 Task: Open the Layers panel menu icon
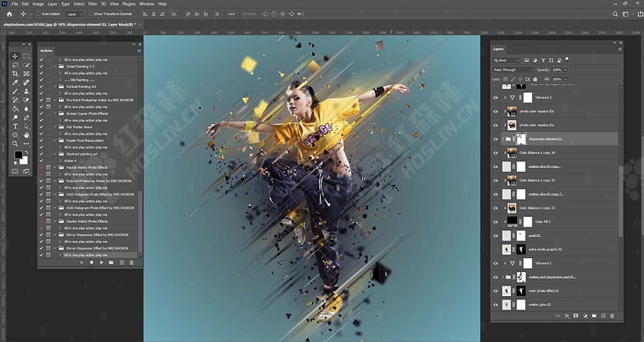pos(620,50)
